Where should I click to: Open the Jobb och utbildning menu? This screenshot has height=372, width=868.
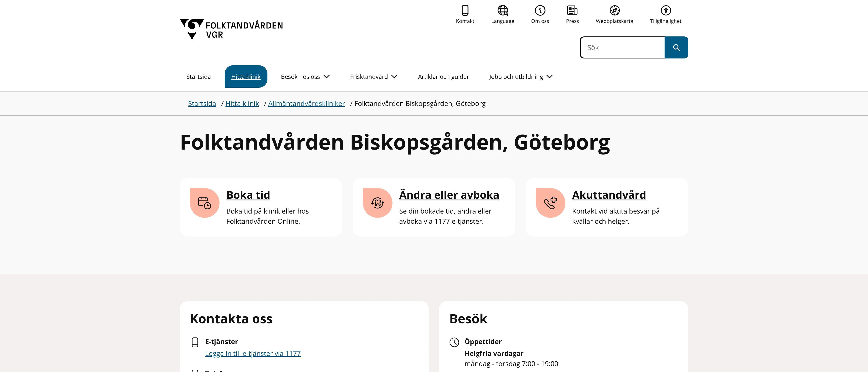(x=521, y=77)
